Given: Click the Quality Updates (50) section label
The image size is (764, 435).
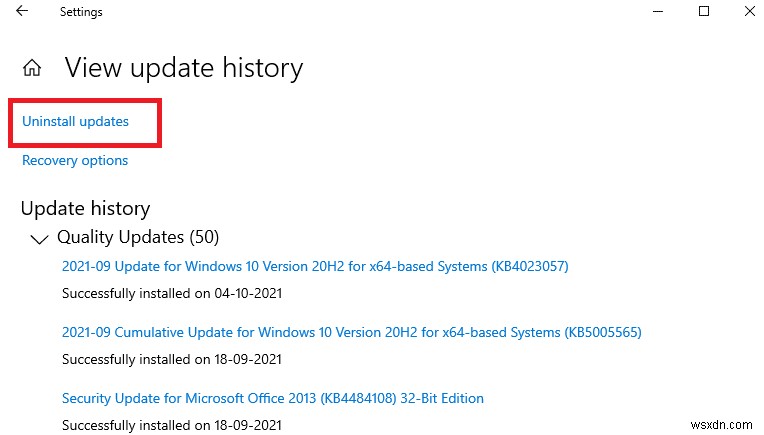Looking at the screenshot, I should tap(138, 237).
